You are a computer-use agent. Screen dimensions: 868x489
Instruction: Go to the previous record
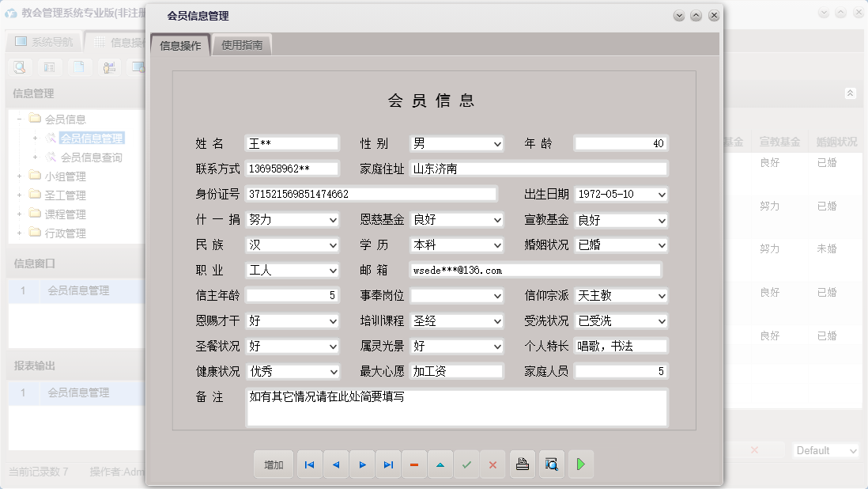[335, 464]
